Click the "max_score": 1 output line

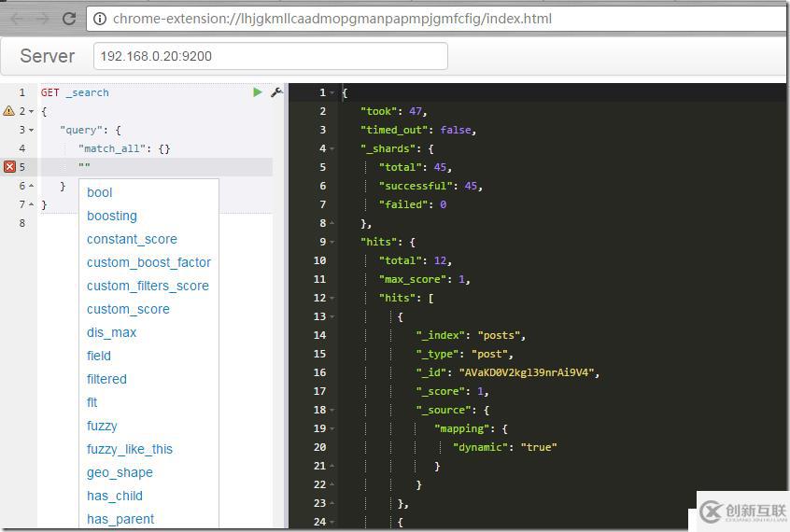[425, 279]
